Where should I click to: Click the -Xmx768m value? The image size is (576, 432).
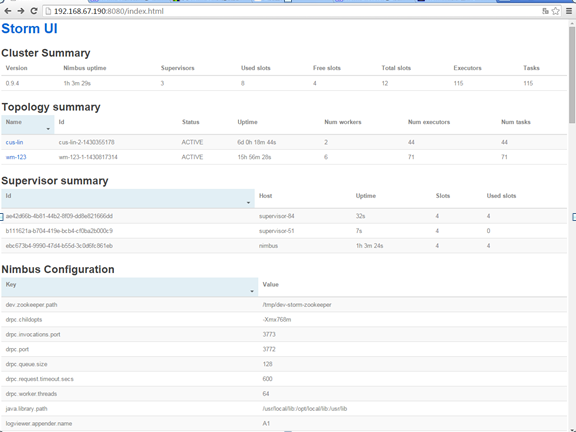click(277, 320)
